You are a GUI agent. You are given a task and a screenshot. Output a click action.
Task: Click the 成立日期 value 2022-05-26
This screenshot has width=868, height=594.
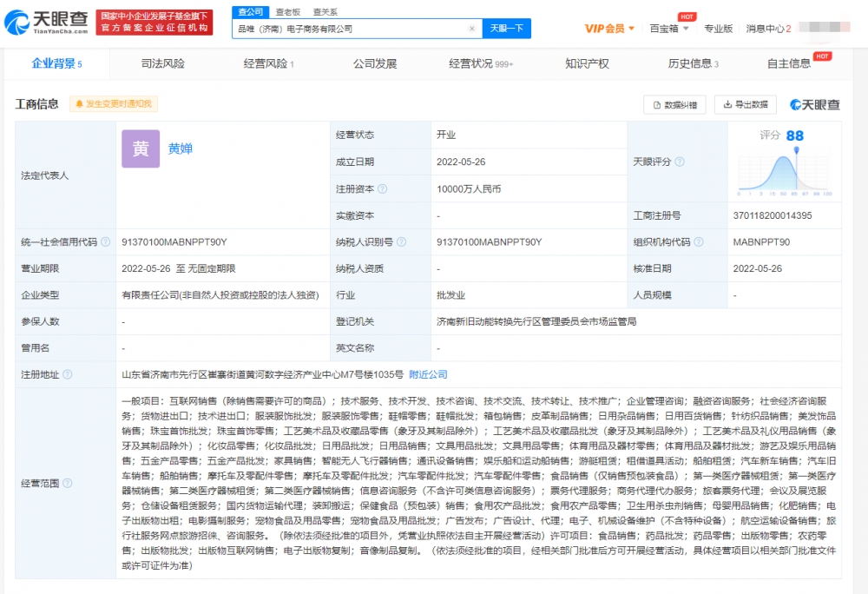coord(461,162)
